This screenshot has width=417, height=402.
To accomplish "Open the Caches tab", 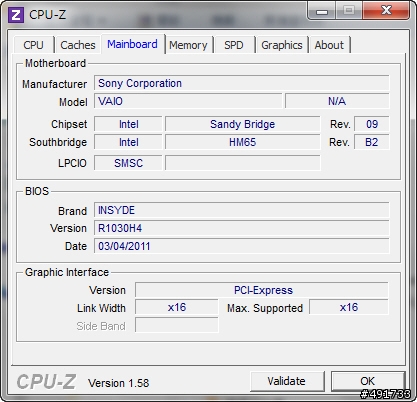I will click(78, 45).
